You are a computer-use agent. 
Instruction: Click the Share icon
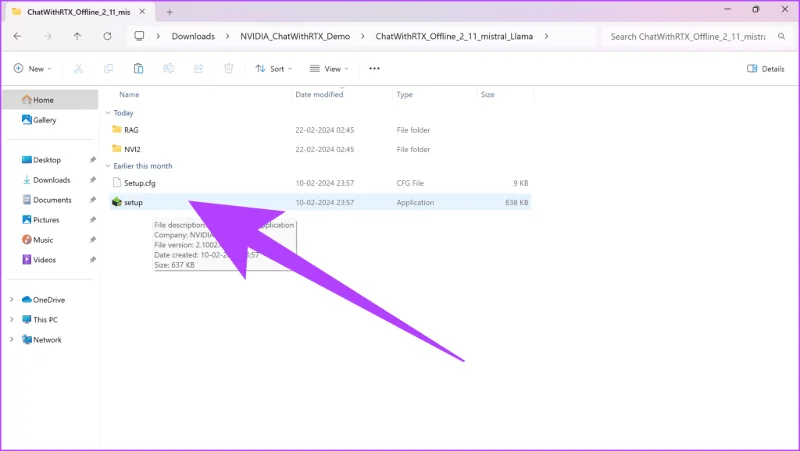[198, 68]
